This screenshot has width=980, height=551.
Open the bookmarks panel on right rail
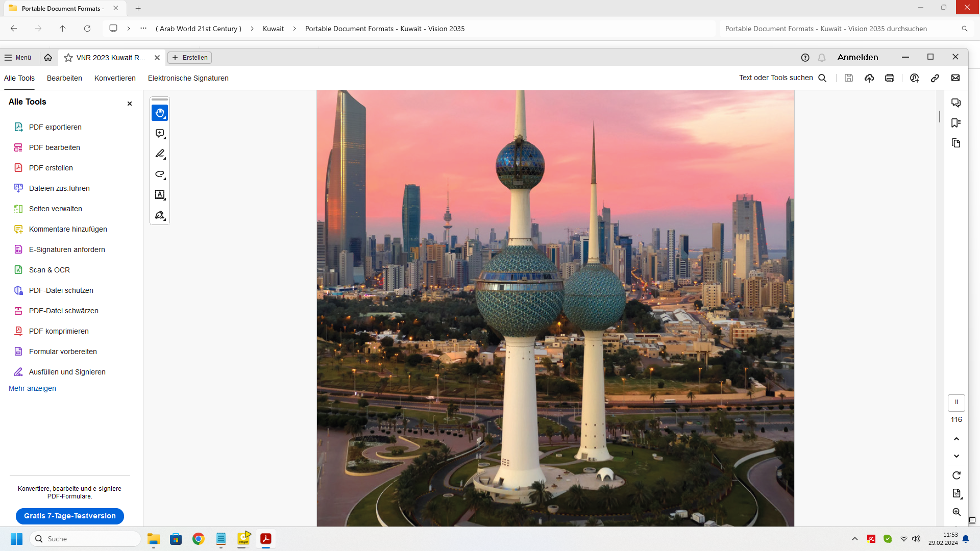pos(956,123)
